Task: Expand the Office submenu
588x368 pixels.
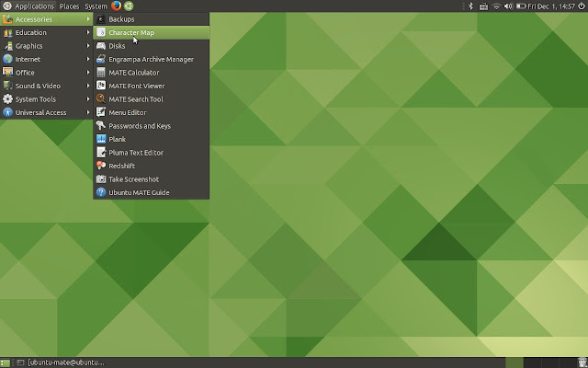Action: coord(47,73)
